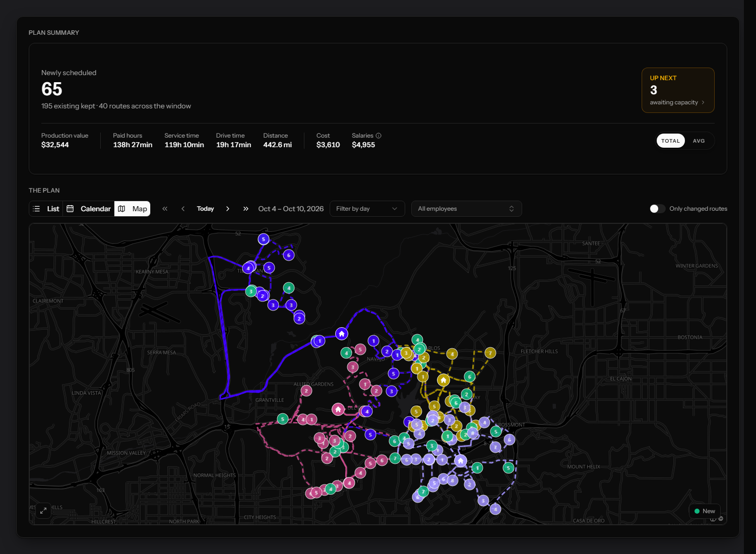Switch metrics to TOTAL
This screenshot has height=554, width=756.
click(670, 141)
